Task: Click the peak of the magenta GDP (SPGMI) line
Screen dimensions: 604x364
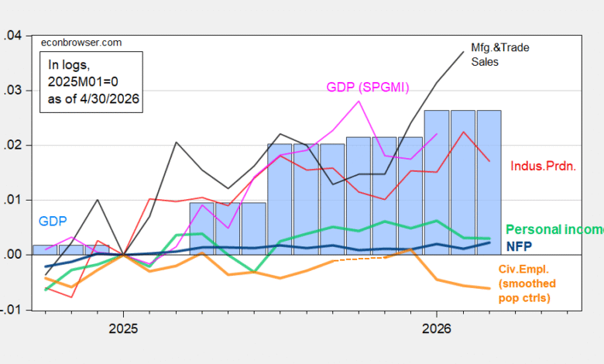Action: [359, 101]
